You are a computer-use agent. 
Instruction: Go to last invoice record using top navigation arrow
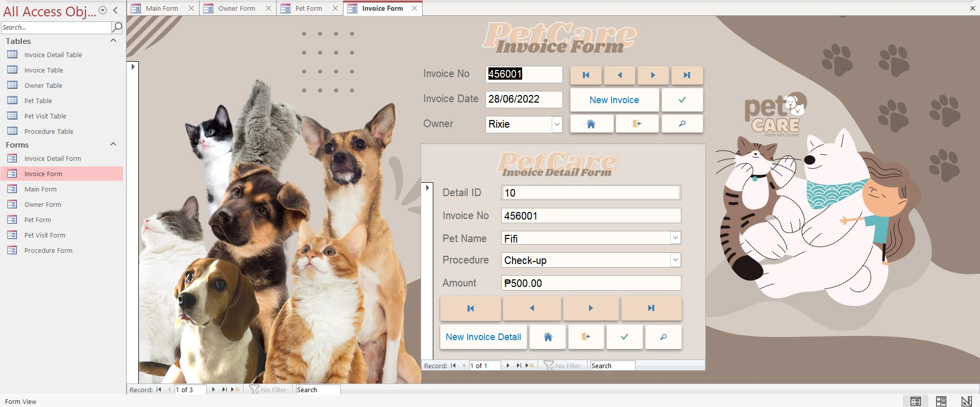(x=687, y=75)
